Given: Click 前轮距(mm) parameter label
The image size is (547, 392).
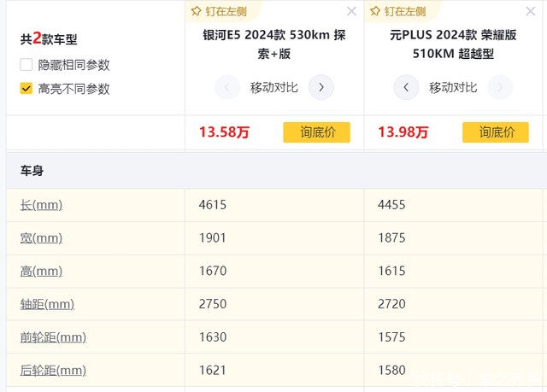Looking at the screenshot, I should [x=53, y=337].
